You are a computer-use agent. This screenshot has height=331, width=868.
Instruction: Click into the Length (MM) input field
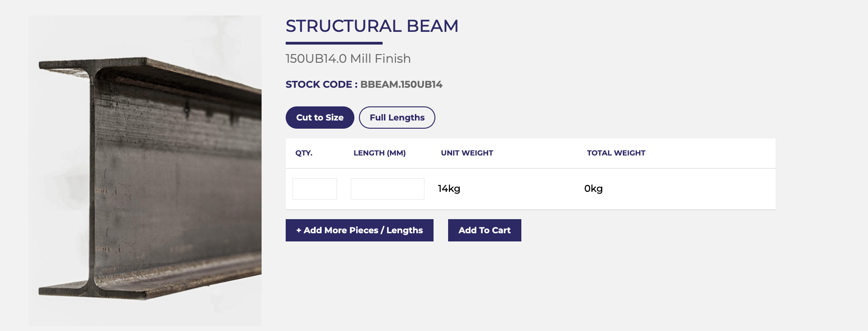point(388,189)
